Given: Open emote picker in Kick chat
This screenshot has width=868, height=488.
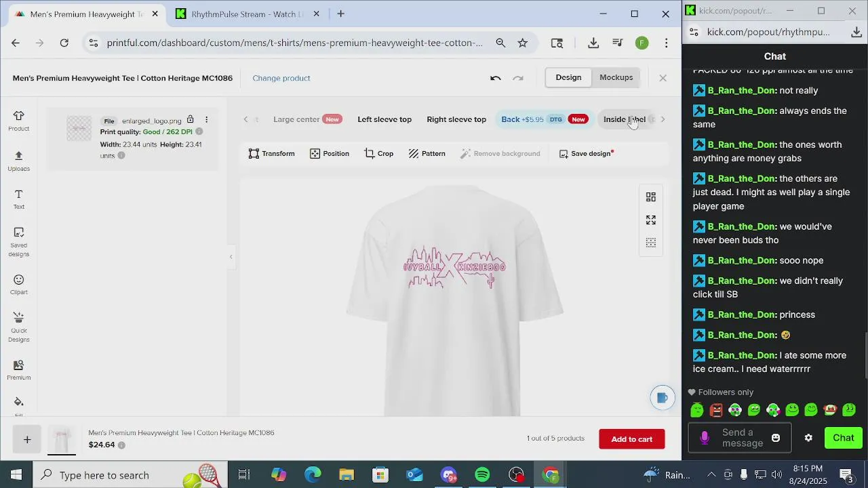Looking at the screenshot, I should pyautogui.click(x=776, y=438).
